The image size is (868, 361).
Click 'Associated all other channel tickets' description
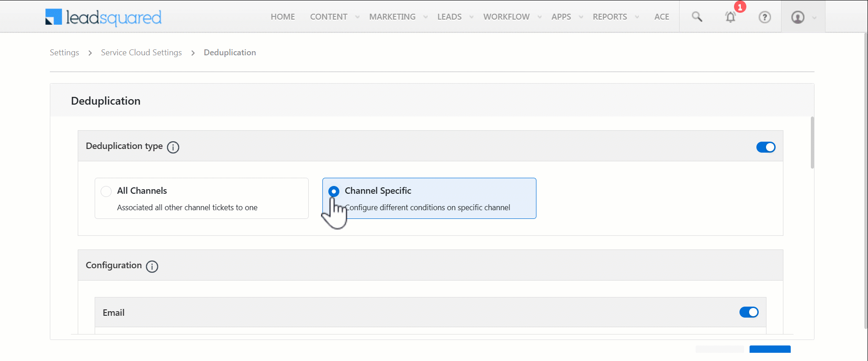coord(187,207)
